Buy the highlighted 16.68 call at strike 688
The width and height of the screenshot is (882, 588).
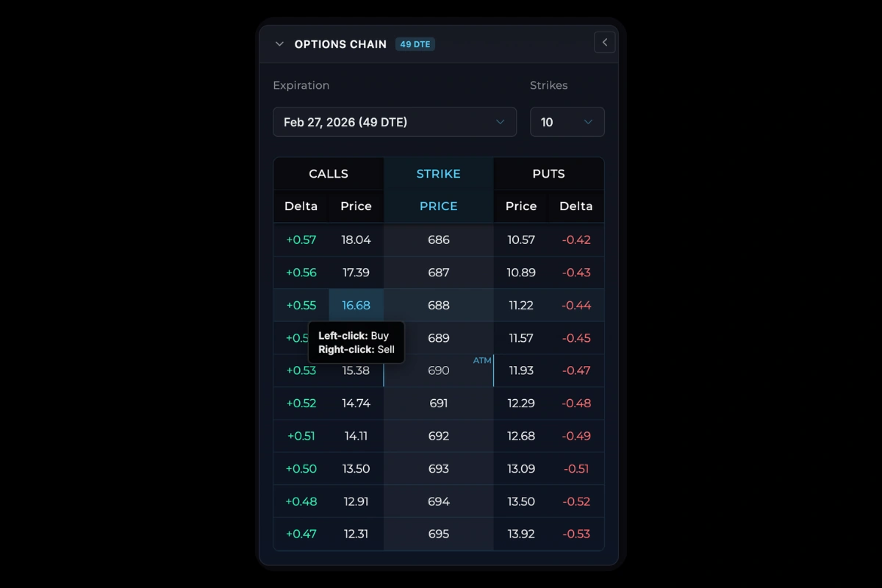[356, 305]
